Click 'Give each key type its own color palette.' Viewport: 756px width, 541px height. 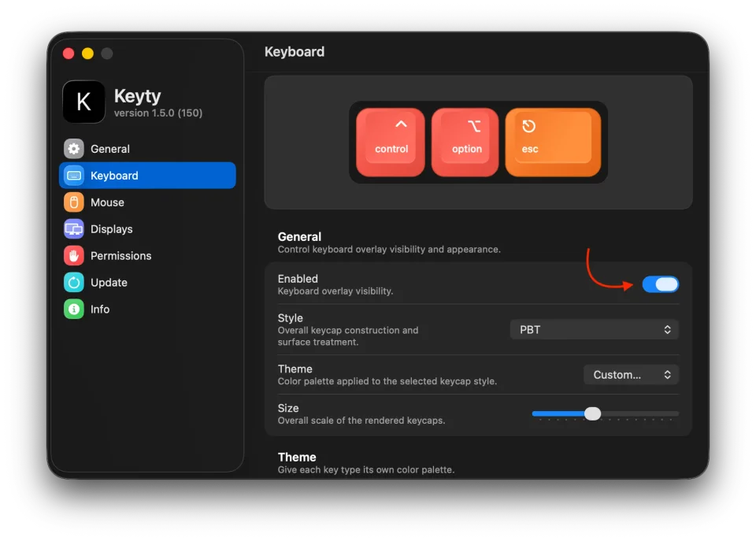coord(366,469)
